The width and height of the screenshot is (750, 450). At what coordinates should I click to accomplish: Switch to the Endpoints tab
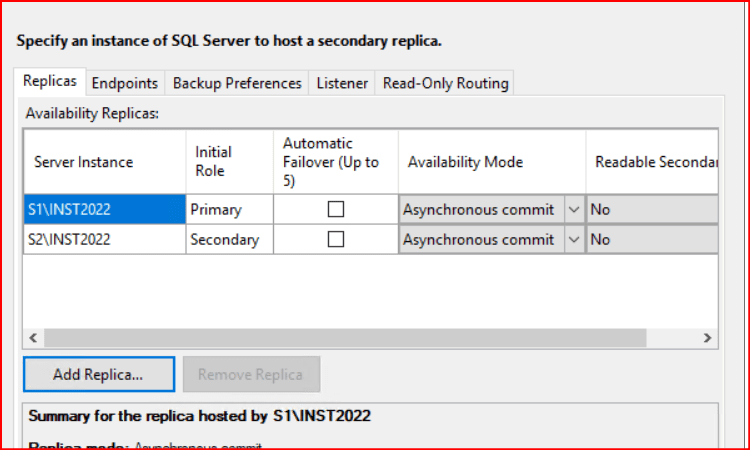click(x=125, y=84)
